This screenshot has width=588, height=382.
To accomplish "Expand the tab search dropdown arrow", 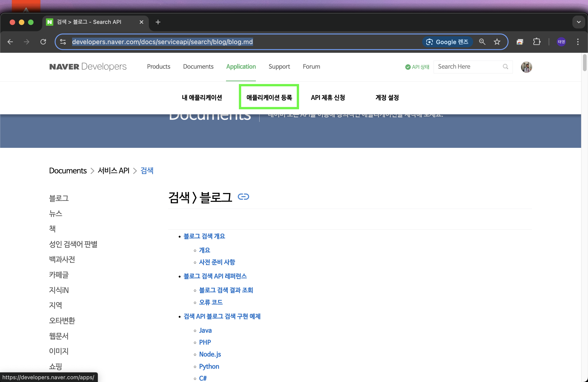I will click(579, 22).
